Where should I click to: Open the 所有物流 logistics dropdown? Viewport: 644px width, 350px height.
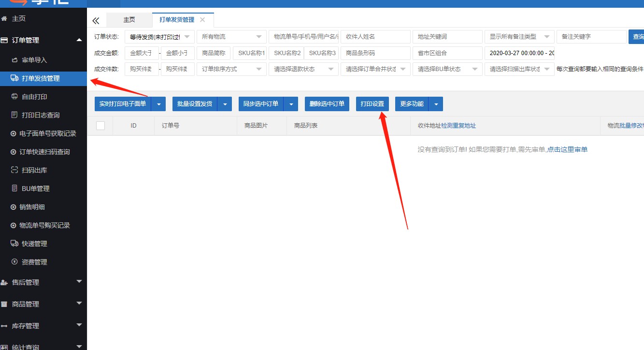pyautogui.click(x=231, y=37)
